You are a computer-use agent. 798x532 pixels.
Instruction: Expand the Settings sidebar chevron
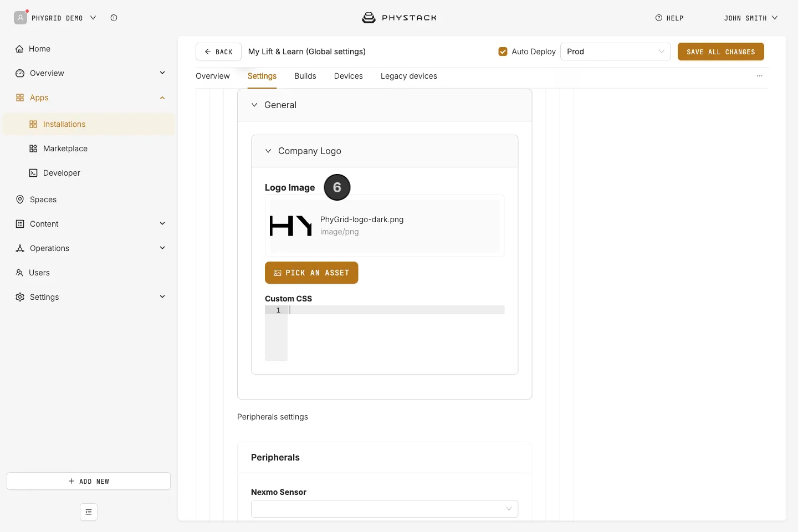162,296
